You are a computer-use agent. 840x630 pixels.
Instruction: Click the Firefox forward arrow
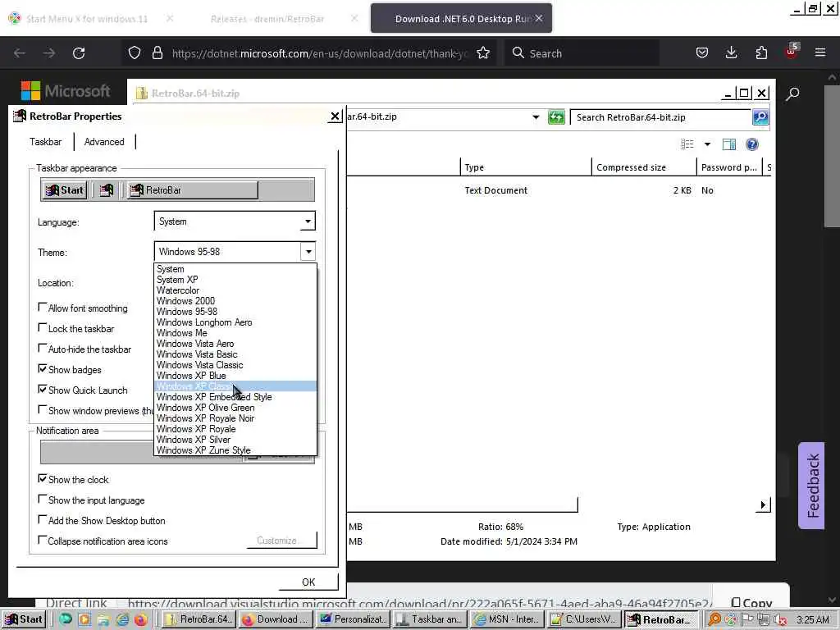[x=49, y=53]
